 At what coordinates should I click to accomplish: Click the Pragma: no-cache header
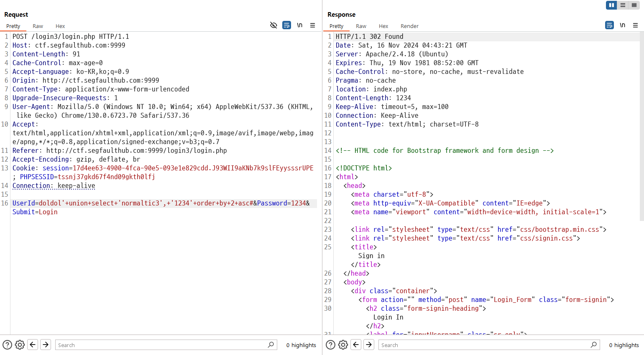[x=366, y=80]
